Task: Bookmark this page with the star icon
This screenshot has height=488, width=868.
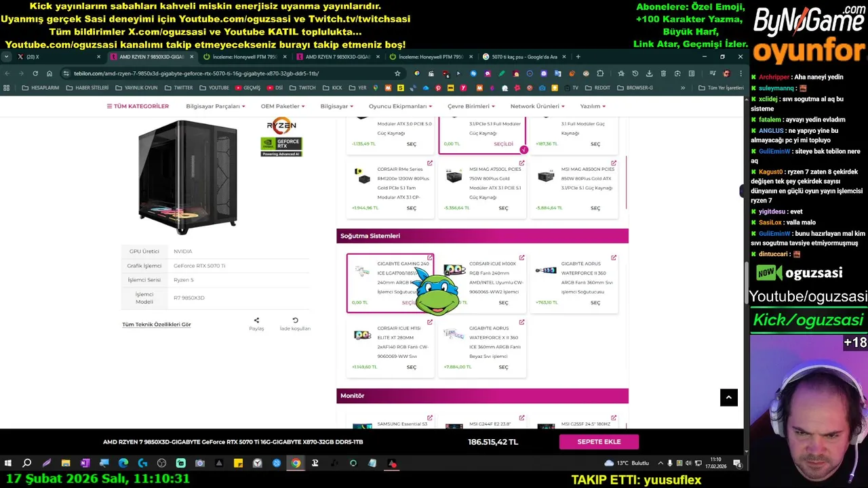Action: pos(397,73)
